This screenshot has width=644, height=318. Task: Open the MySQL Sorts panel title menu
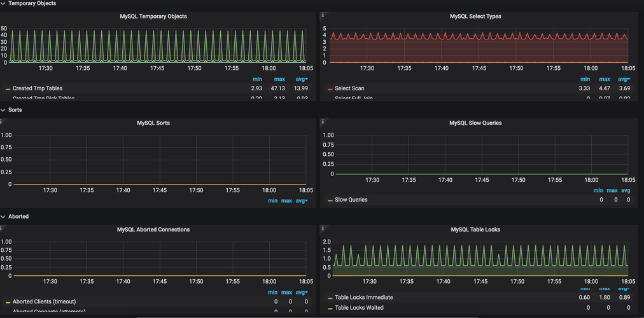point(153,123)
